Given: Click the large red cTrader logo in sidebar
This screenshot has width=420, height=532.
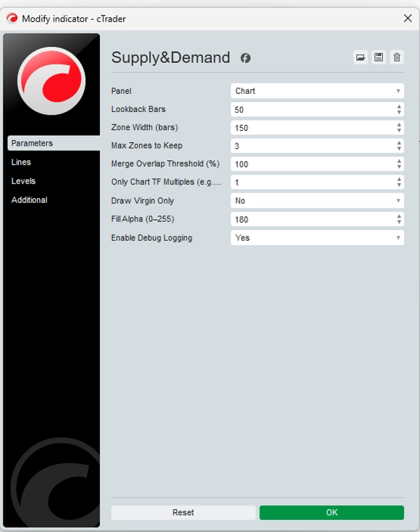Looking at the screenshot, I should click(51, 80).
